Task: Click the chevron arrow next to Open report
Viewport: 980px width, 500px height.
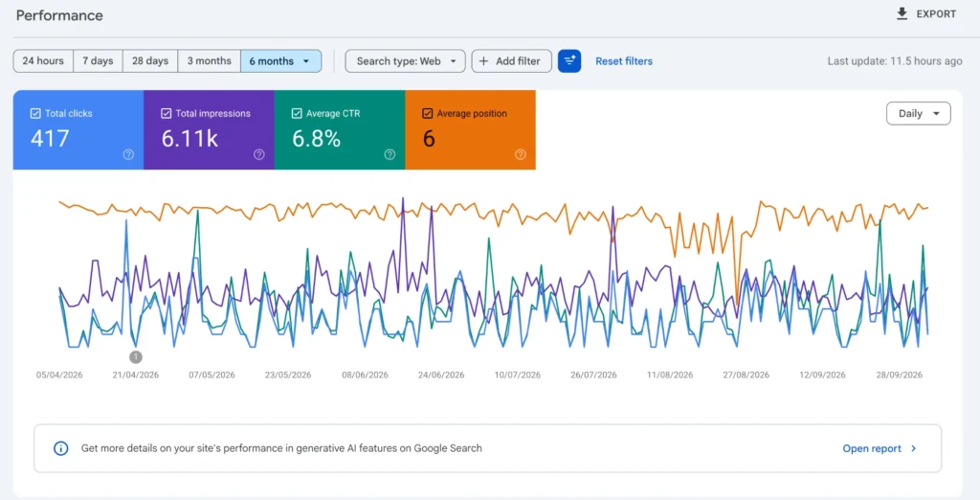Action: [x=914, y=448]
